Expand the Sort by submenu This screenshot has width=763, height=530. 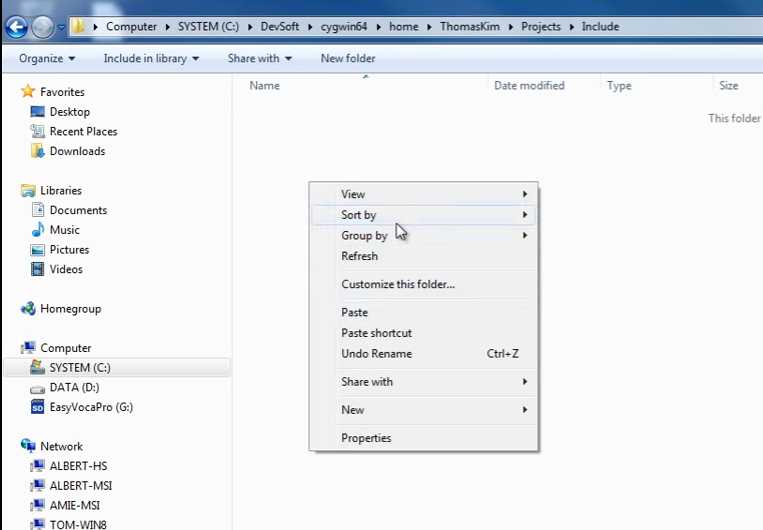[x=423, y=215]
